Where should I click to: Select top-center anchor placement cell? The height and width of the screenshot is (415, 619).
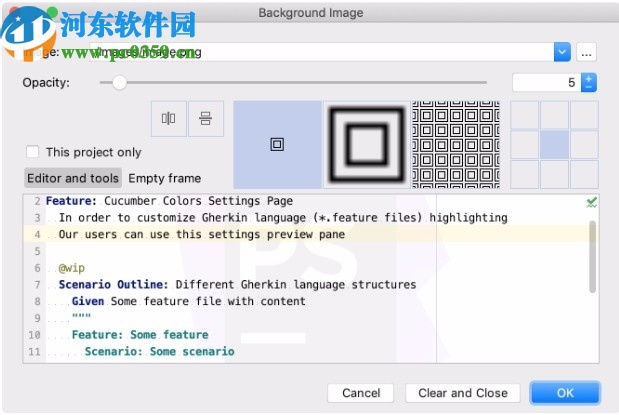555,115
